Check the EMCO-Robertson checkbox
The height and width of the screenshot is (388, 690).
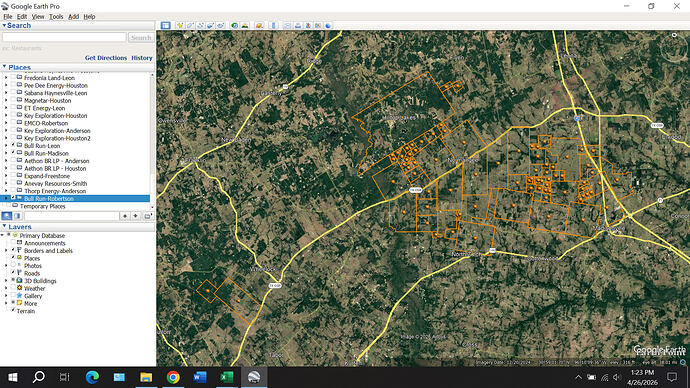click(13, 123)
